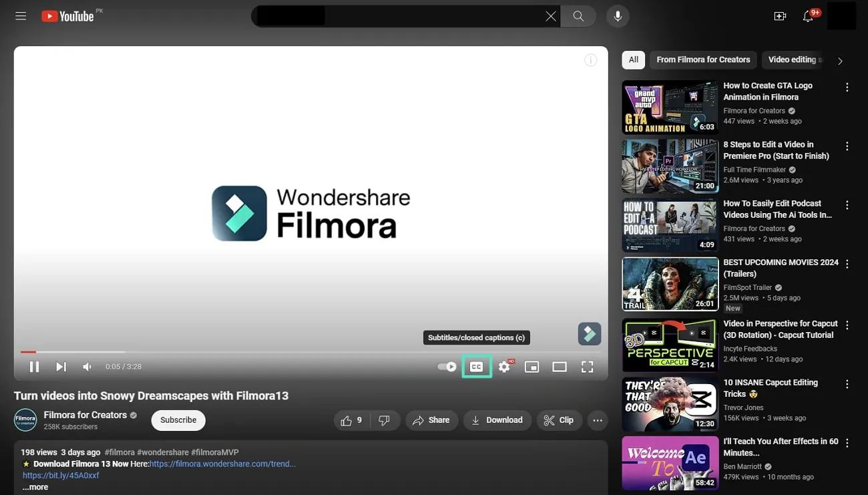Toggle the autoplay switch

[x=447, y=367]
